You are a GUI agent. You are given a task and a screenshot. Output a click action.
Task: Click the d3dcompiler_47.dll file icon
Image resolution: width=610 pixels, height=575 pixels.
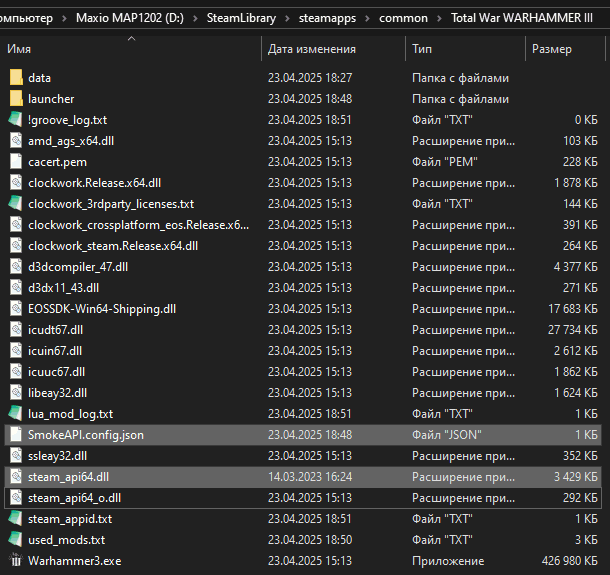(16, 266)
